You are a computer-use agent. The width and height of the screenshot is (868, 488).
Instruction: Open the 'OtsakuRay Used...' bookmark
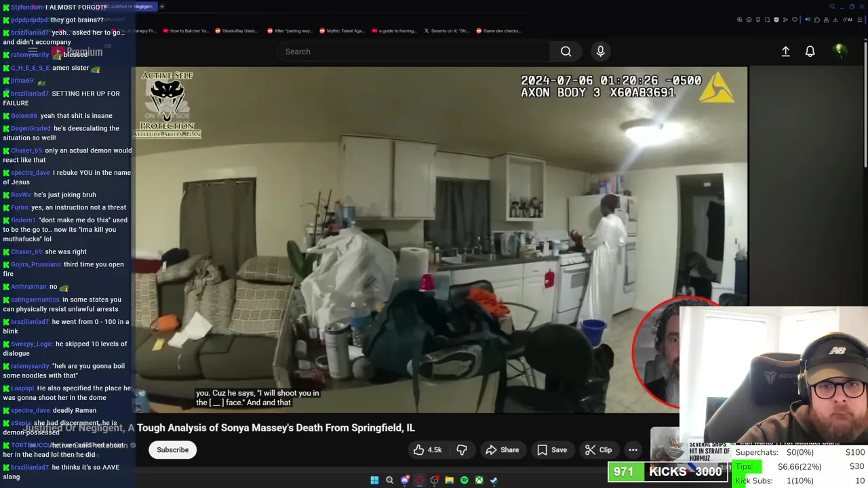(237, 30)
